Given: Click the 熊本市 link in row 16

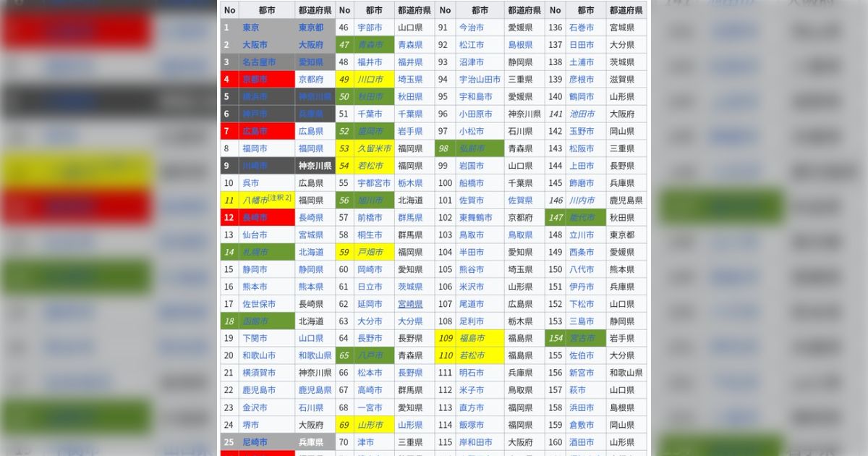Looking at the screenshot, I should pyautogui.click(x=255, y=287).
